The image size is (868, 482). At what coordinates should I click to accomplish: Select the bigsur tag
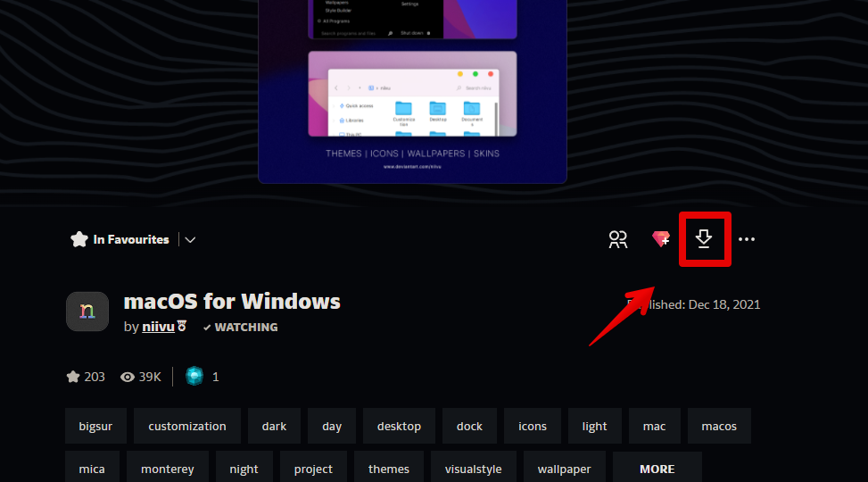click(x=95, y=426)
